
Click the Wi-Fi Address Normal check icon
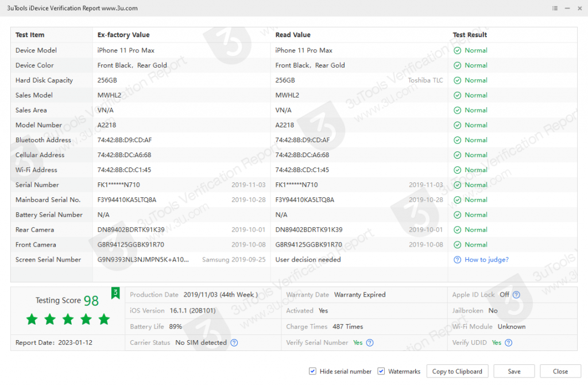(457, 170)
